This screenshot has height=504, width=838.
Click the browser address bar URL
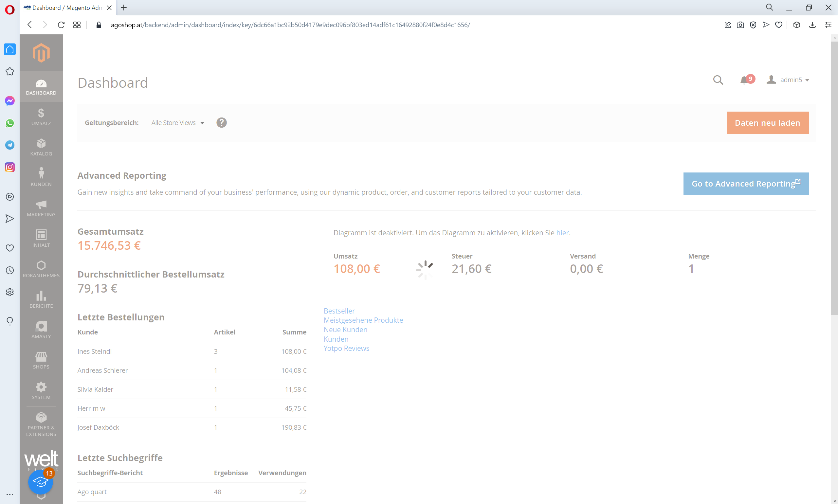coord(290,25)
